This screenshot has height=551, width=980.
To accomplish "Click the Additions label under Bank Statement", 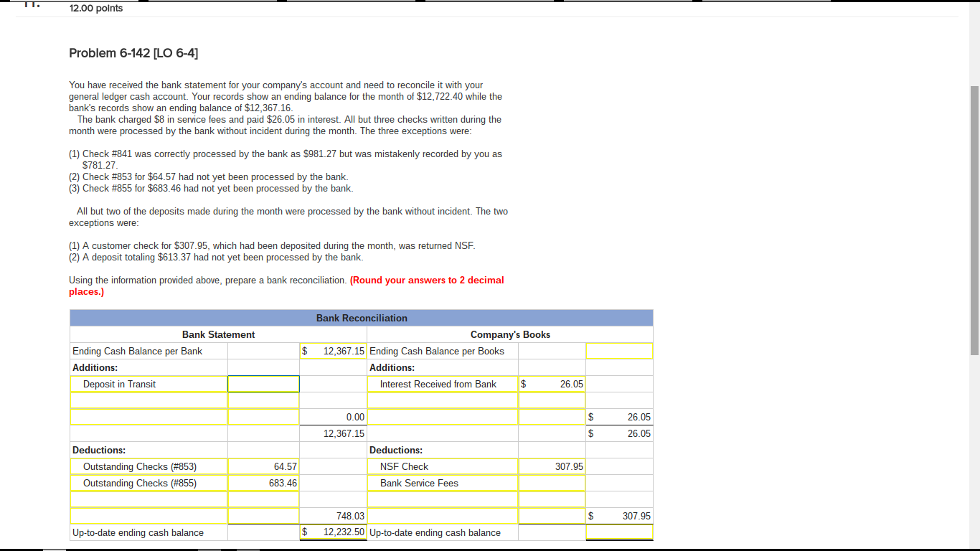I will [x=95, y=367].
